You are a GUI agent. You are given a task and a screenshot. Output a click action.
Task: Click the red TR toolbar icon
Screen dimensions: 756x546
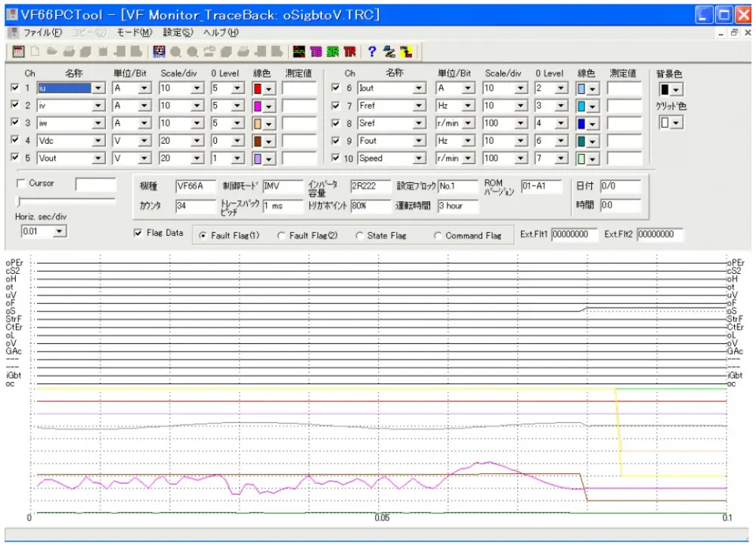[x=349, y=51]
